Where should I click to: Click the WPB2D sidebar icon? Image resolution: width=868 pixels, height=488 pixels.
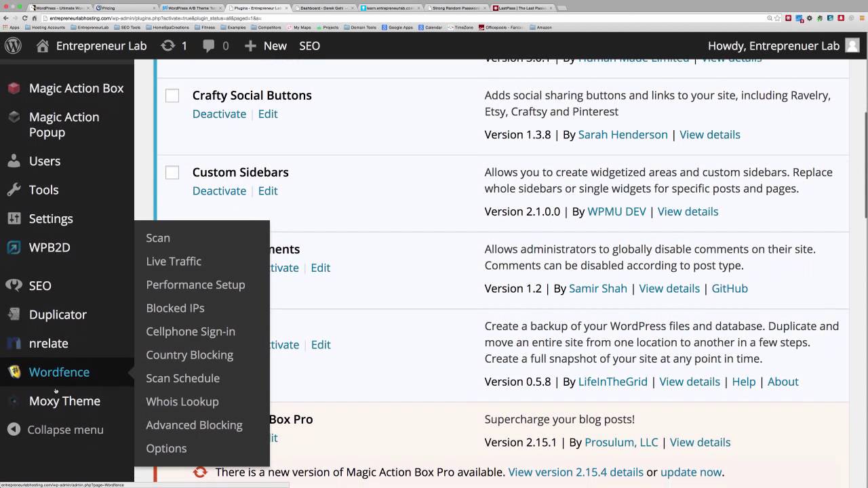14,247
